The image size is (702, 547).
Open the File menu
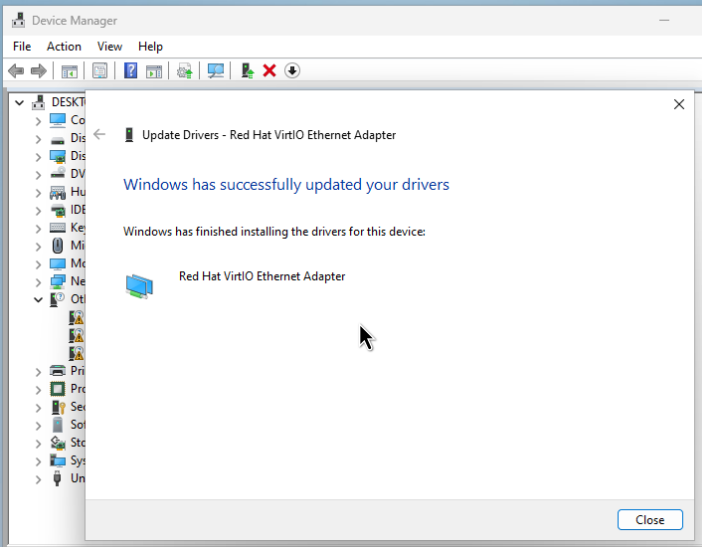pyautogui.click(x=22, y=46)
